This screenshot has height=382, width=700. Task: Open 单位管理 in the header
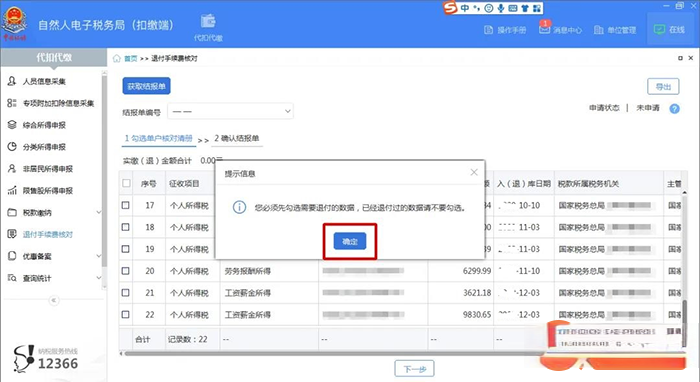point(615,30)
